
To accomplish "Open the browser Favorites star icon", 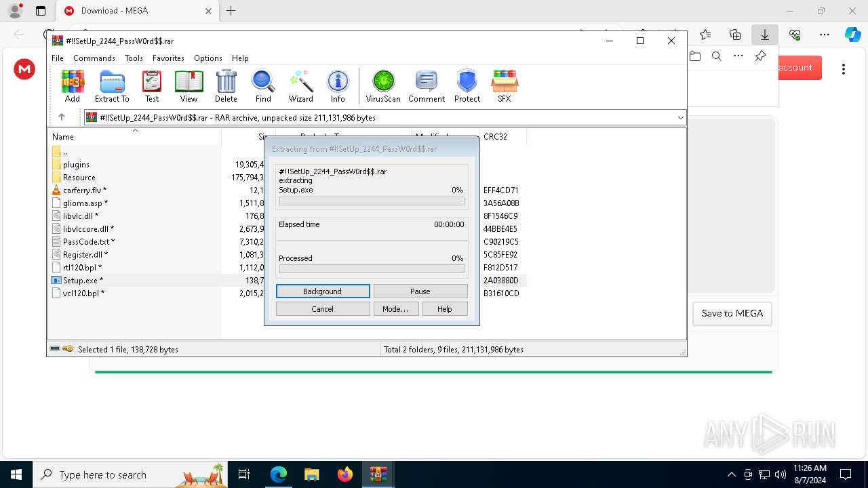I will coord(705,35).
